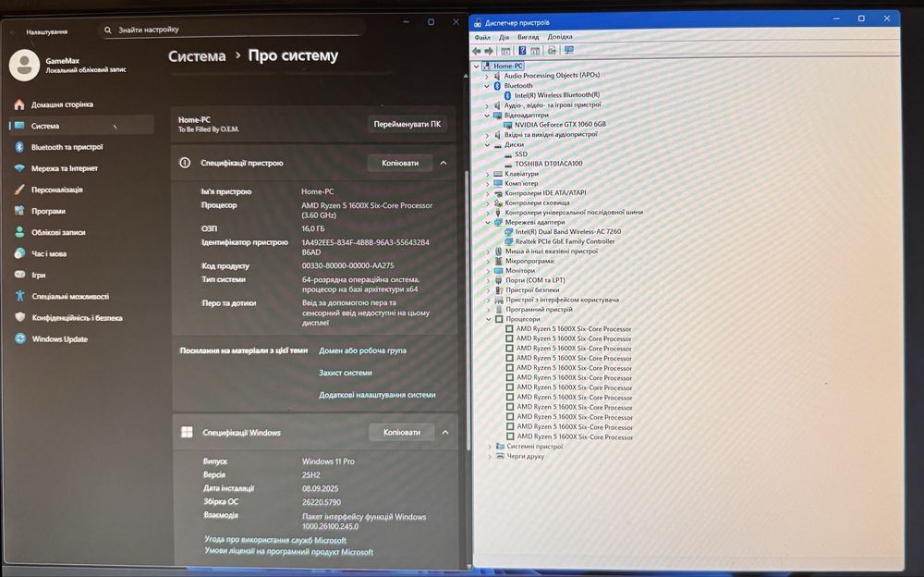Click blue Help icon in Device Manager toolbar
Image resolution: width=924 pixels, height=577 pixels.
click(522, 51)
